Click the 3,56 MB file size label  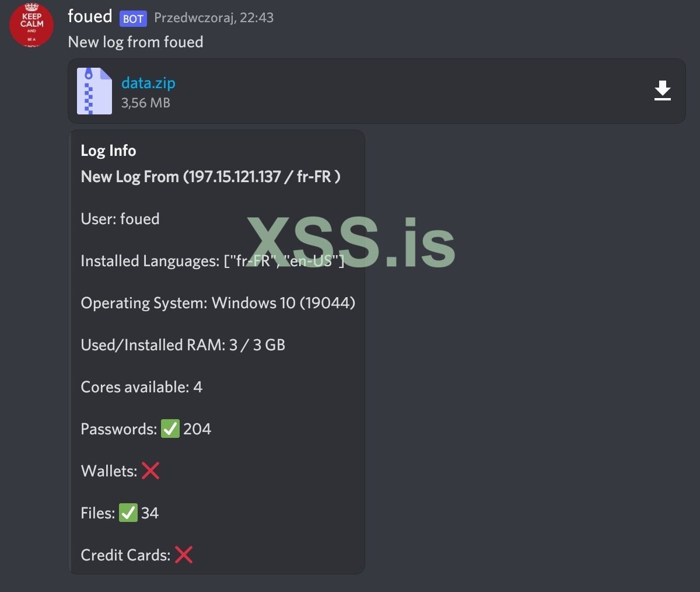(146, 103)
